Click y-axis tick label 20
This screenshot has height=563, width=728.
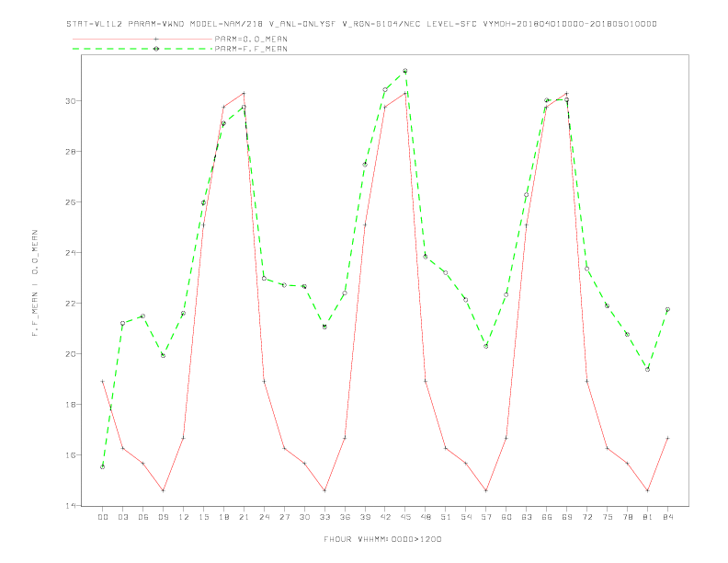coord(73,353)
